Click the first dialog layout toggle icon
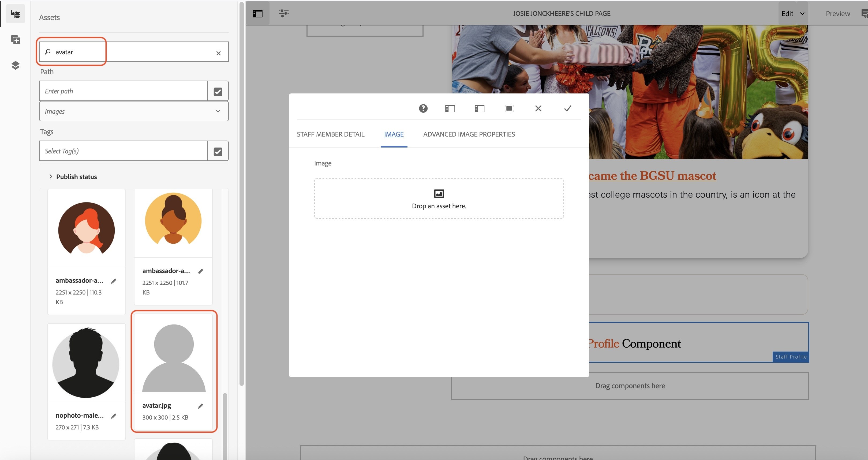Image resolution: width=868 pixels, height=460 pixels. [x=450, y=108]
